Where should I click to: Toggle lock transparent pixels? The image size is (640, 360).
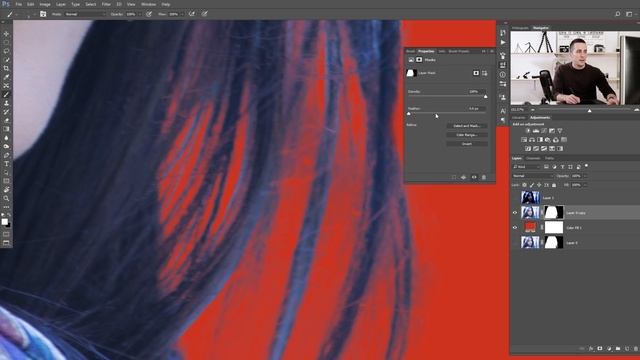(524, 185)
